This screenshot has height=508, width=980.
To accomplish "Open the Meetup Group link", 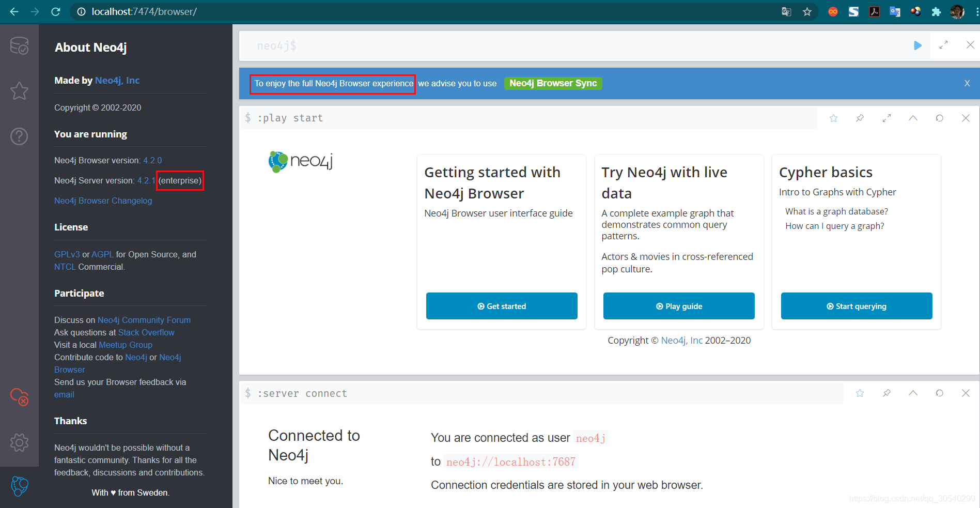I will [126, 345].
